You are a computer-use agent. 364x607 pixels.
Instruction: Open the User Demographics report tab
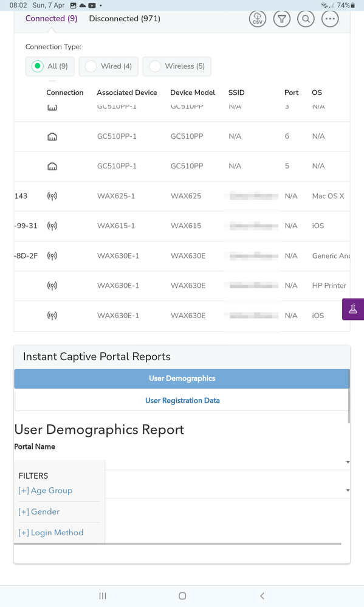point(182,378)
